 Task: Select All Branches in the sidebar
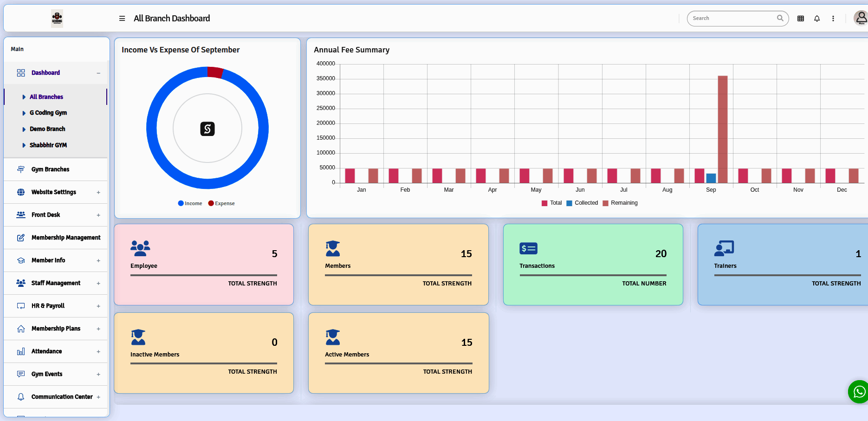pos(46,97)
